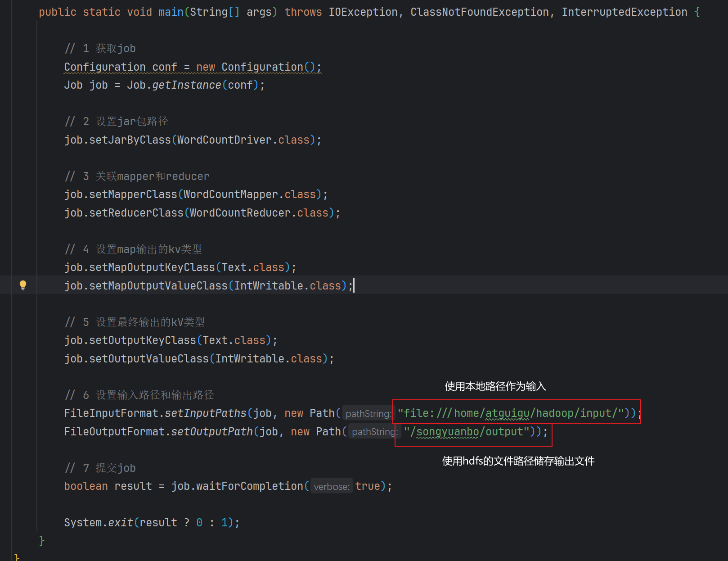
Task: Click the "getInstance" method call
Action: click(187, 85)
